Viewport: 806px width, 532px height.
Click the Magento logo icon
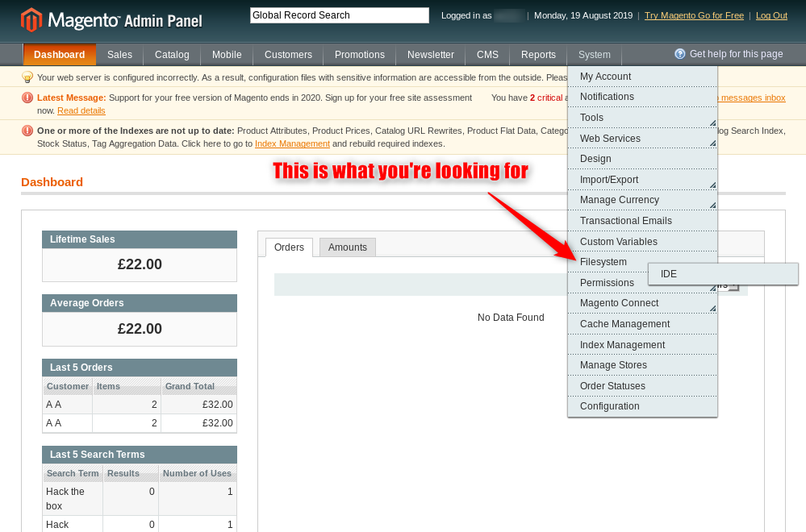click(x=31, y=19)
